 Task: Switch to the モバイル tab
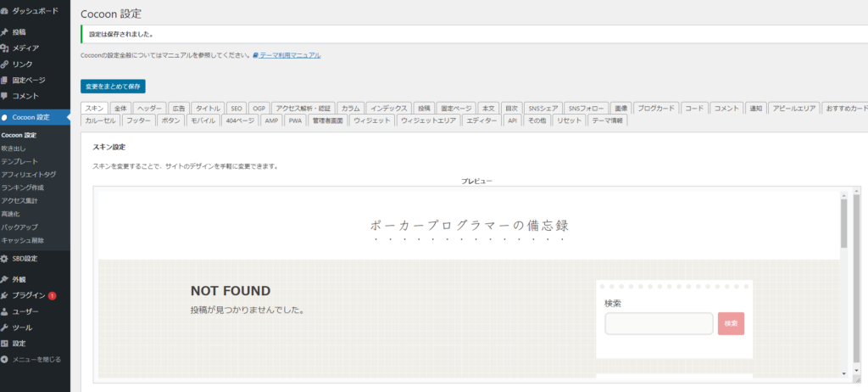(x=203, y=120)
